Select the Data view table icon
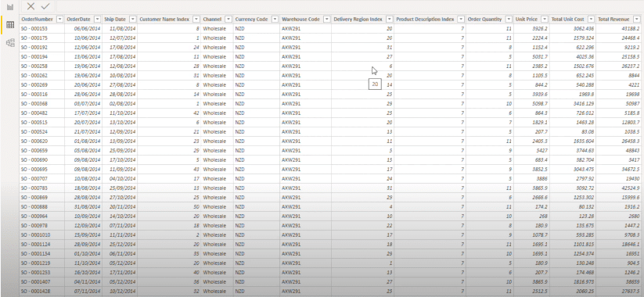Image resolution: width=644 pixels, height=297 pixels. [10, 24]
